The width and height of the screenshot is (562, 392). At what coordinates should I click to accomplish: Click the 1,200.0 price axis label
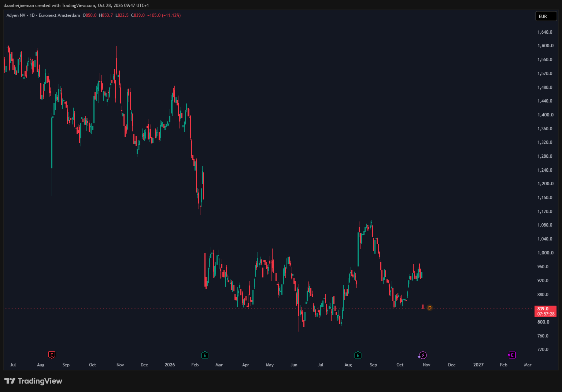tap(546, 184)
